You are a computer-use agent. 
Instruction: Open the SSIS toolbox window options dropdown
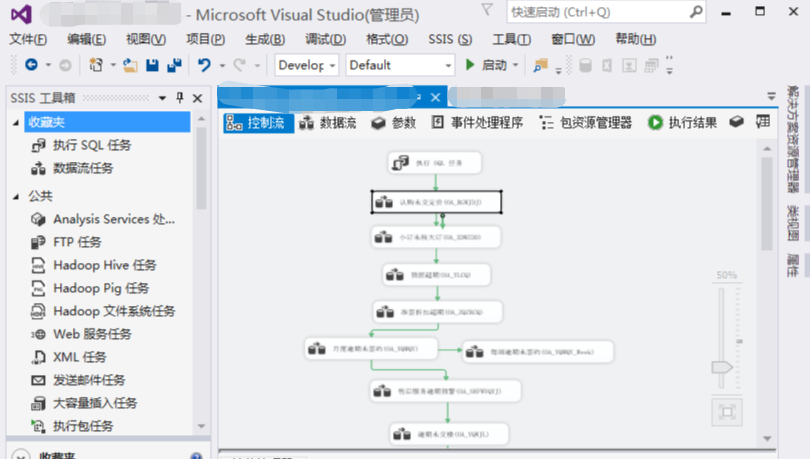pos(162,98)
